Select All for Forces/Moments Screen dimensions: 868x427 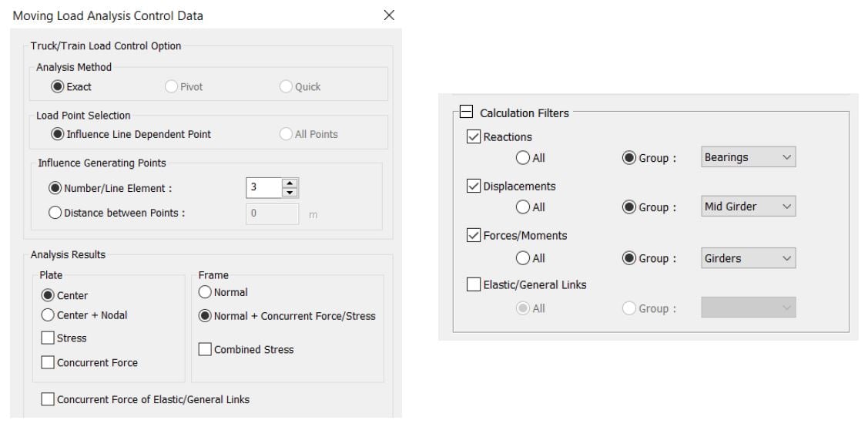(522, 258)
